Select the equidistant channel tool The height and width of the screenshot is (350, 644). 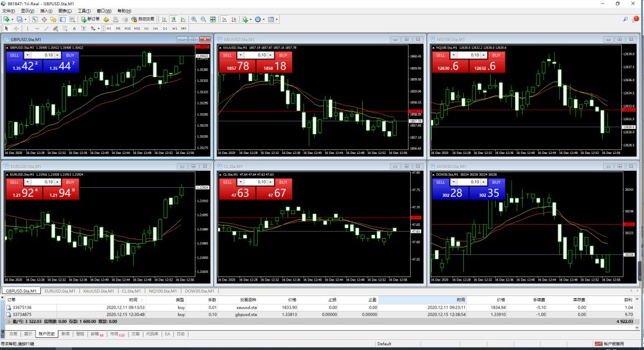pos(55,29)
